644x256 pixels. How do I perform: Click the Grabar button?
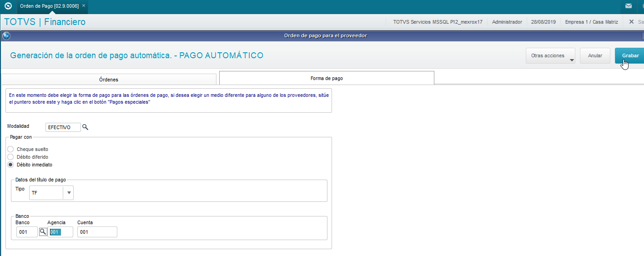pos(630,55)
